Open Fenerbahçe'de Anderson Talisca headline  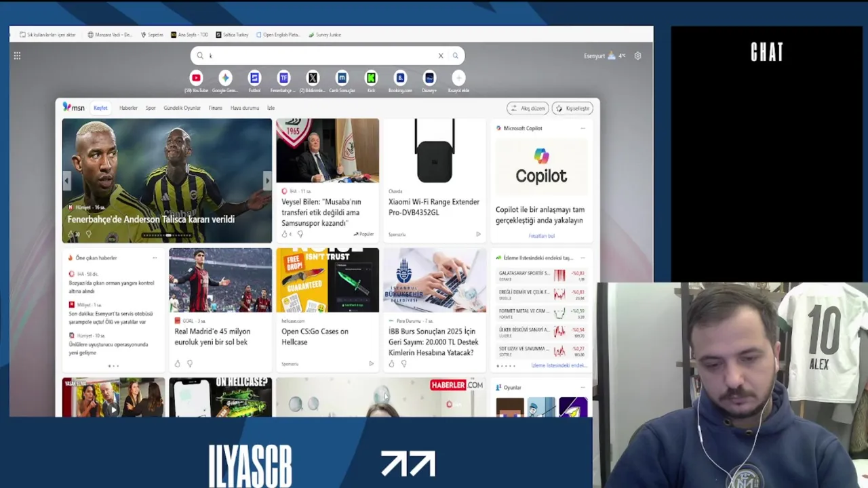[x=151, y=219]
